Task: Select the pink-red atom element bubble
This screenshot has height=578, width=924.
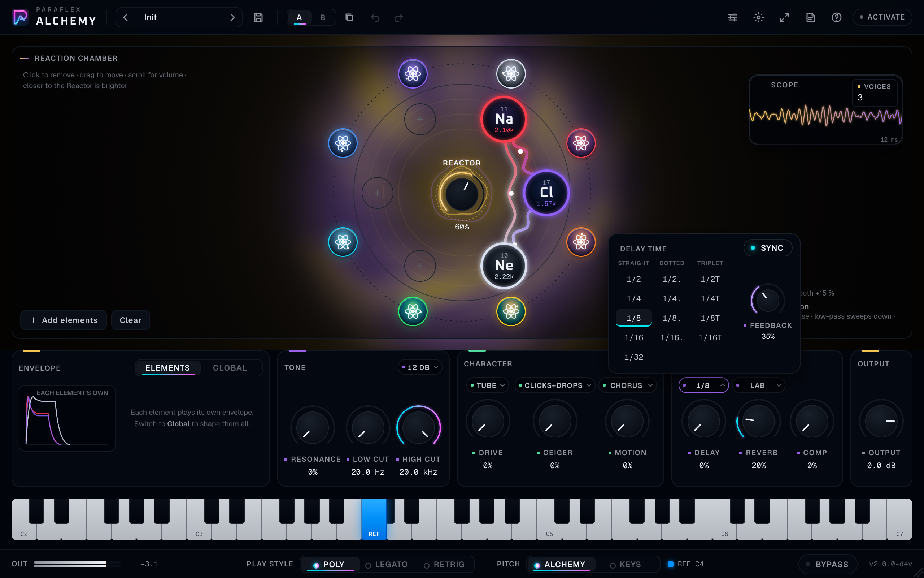Action: point(581,143)
